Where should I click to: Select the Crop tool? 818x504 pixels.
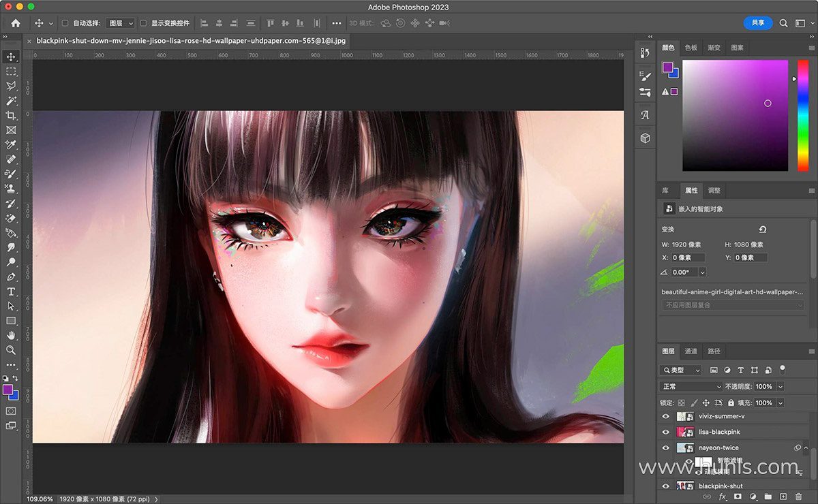(11, 115)
